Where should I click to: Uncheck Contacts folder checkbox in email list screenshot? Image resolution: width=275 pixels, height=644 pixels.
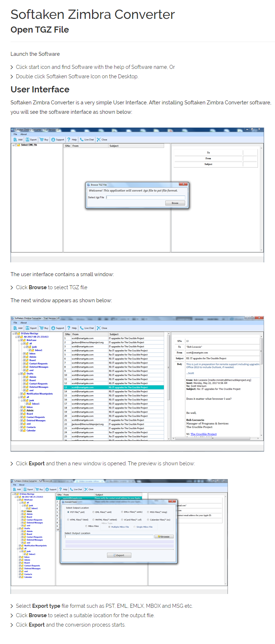tap(21, 427)
